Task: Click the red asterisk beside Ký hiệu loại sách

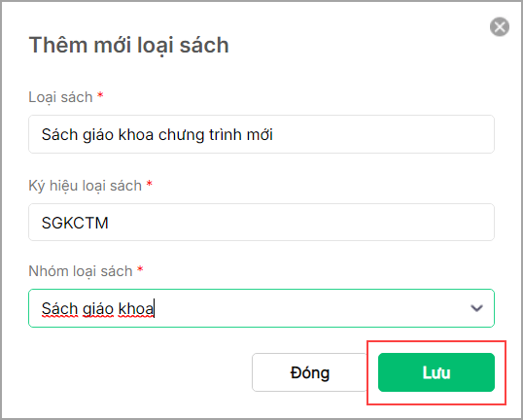Action: (x=150, y=184)
